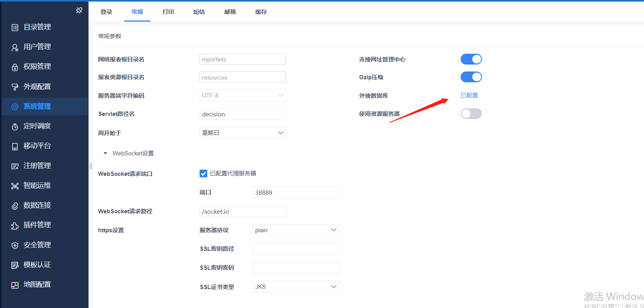Click the 外观配置 paint roller icon
This screenshot has height=308, width=644.
coord(15,87)
